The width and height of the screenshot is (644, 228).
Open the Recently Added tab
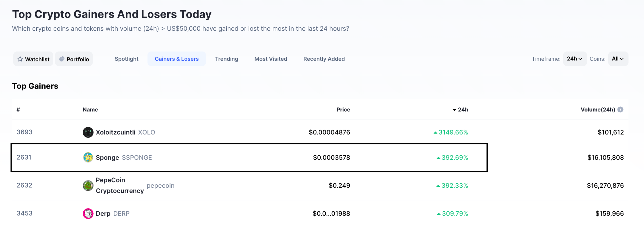click(x=324, y=59)
